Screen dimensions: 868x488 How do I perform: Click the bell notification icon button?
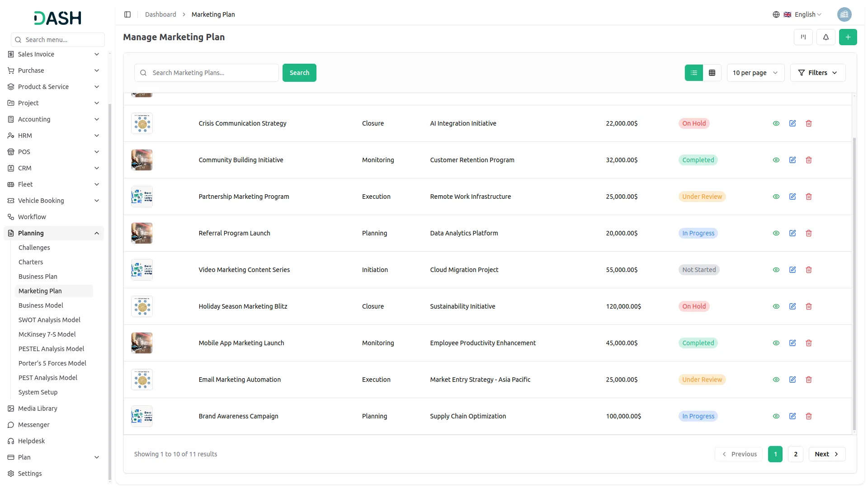826,37
